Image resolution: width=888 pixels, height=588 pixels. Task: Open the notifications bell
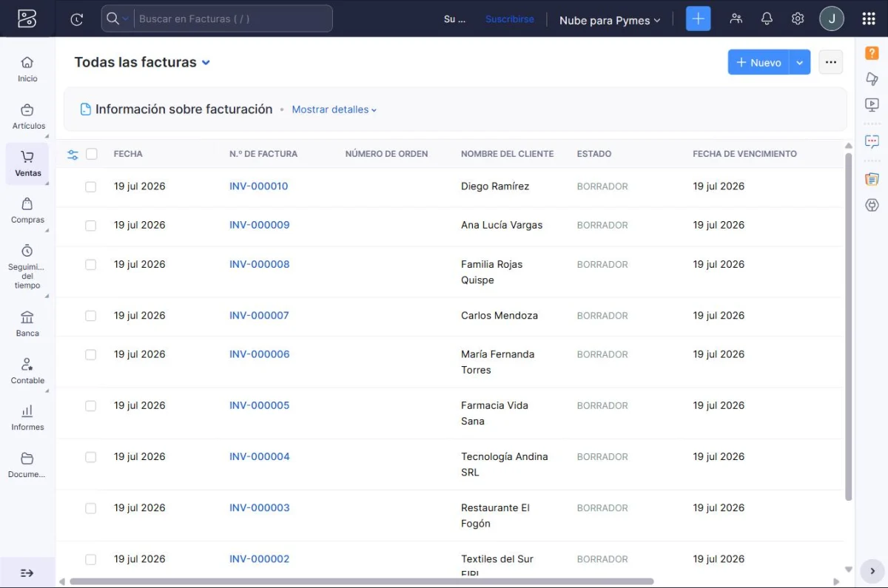[767, 18]
